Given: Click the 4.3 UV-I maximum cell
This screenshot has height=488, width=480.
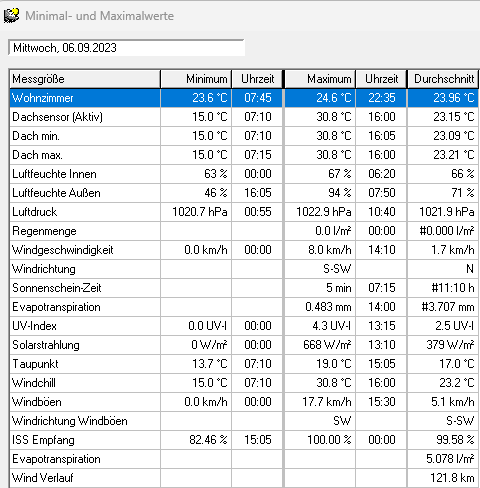Looking at the screenshot, I should click(320, 326).
